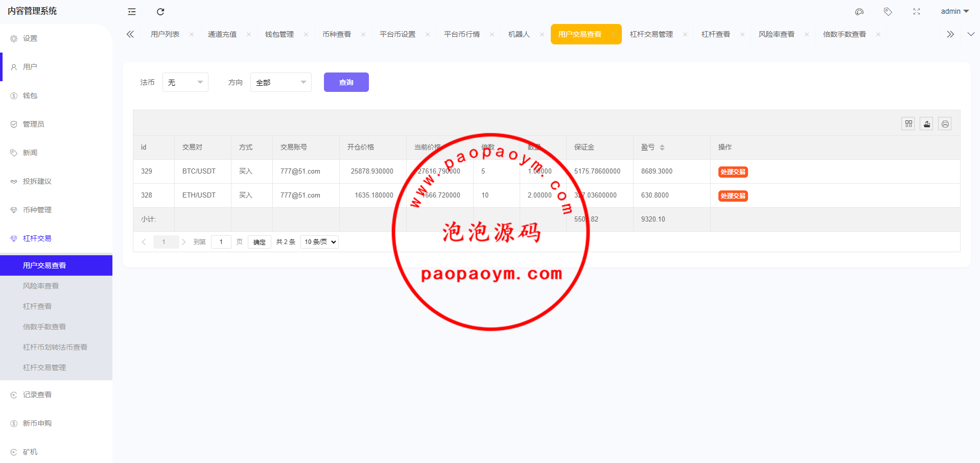Switch to the 杠杆查看 tab
The width and height of the screenshot is (980, 463).
coord(716,34)
